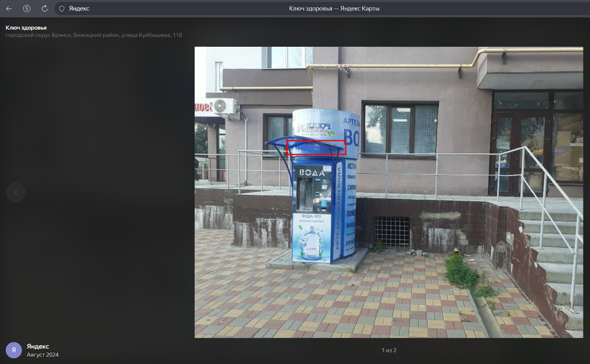
Task: Click the photo date Август 2024
Action: 43,354
